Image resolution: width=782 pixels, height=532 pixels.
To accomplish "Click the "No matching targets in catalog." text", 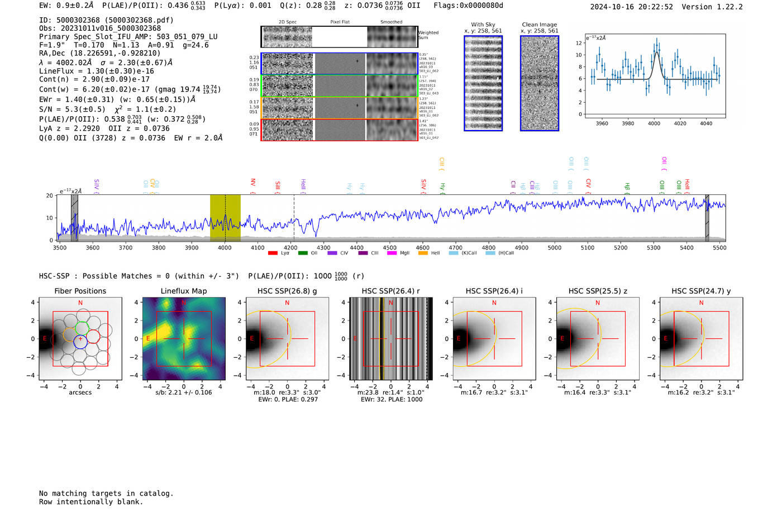I will [x=106, y=493].
